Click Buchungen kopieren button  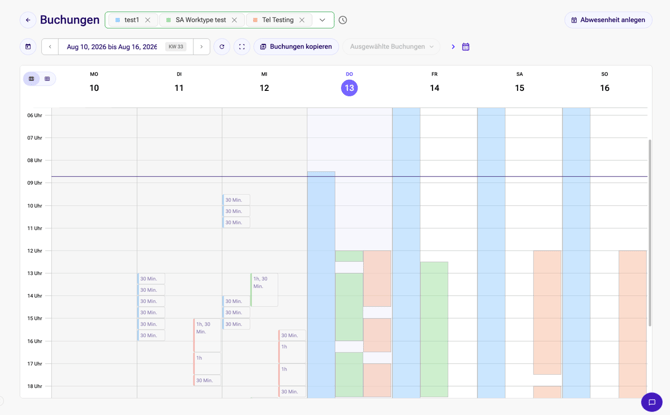coord(296,47)
